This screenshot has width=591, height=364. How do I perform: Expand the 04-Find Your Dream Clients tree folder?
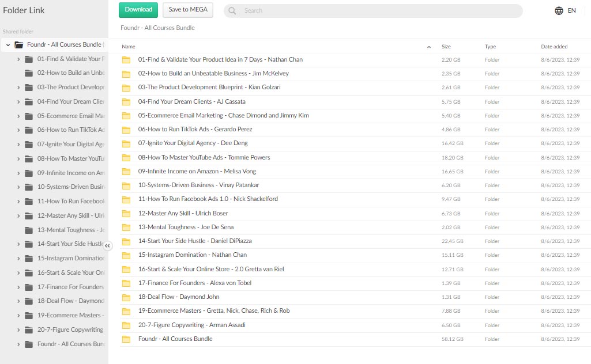click(x=18, y=101)
